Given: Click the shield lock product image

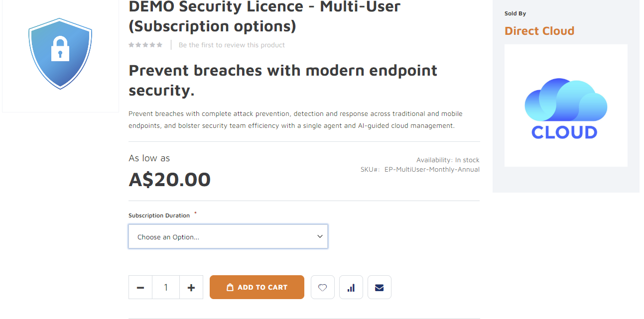Looking at the screenshot, I should [60, 54].
